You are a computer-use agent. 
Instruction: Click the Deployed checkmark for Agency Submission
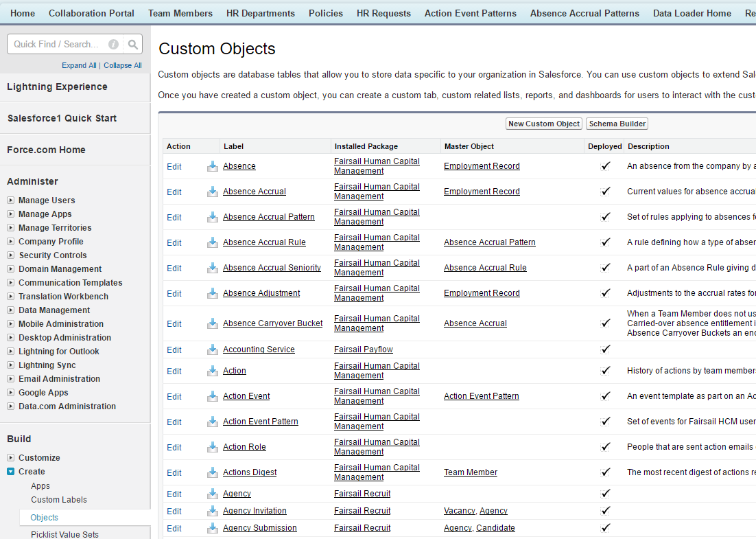tap(606, 528)
